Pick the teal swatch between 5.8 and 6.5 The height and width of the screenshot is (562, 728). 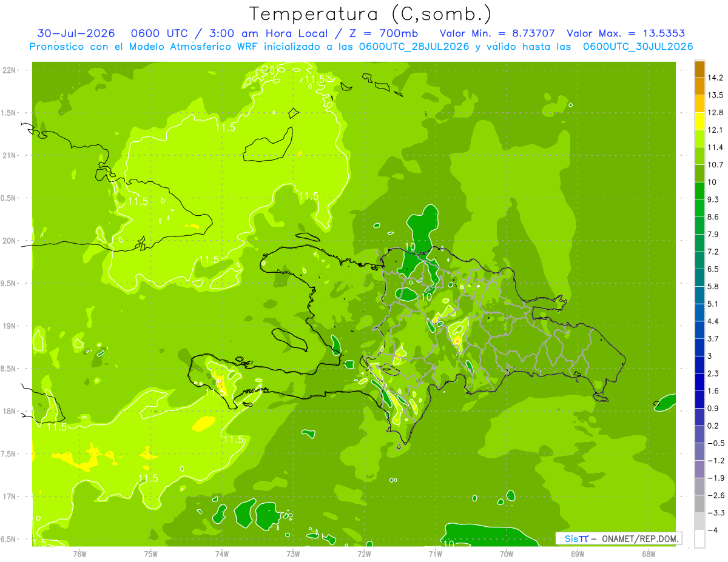(x=699, y=278)
